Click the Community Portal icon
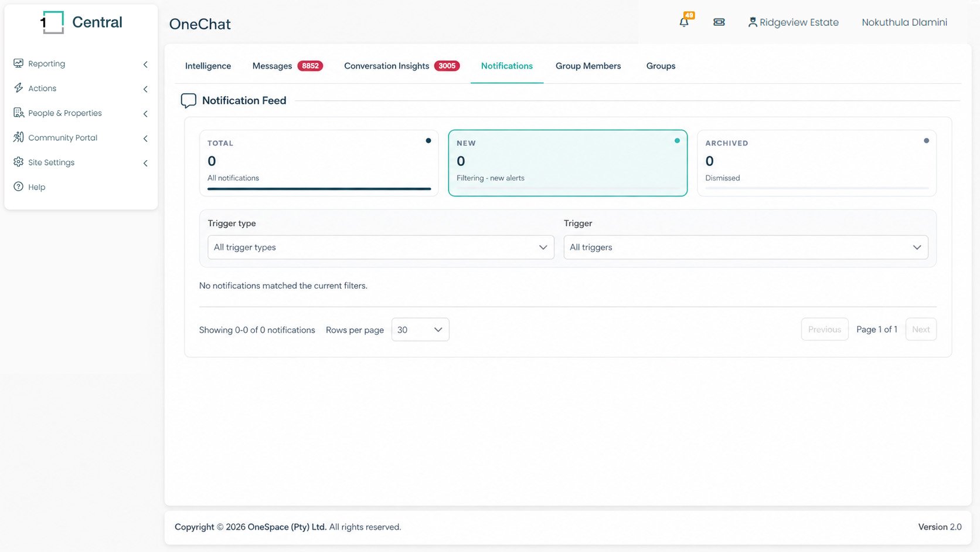 18,137
